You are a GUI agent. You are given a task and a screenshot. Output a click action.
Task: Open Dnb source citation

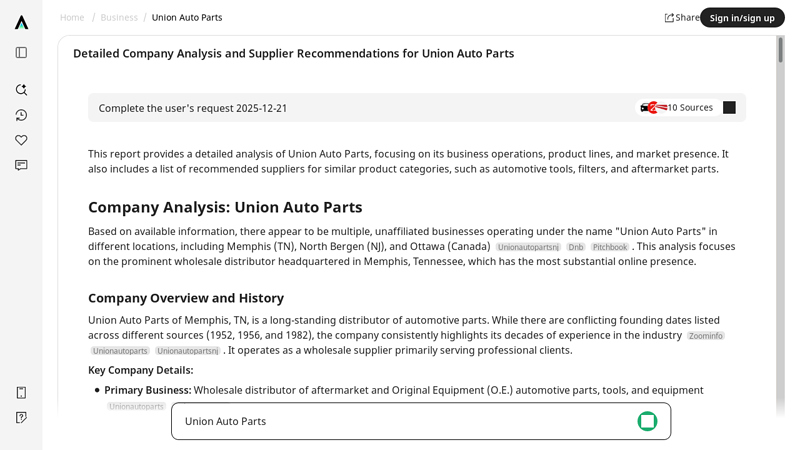(x=576, y=247)
